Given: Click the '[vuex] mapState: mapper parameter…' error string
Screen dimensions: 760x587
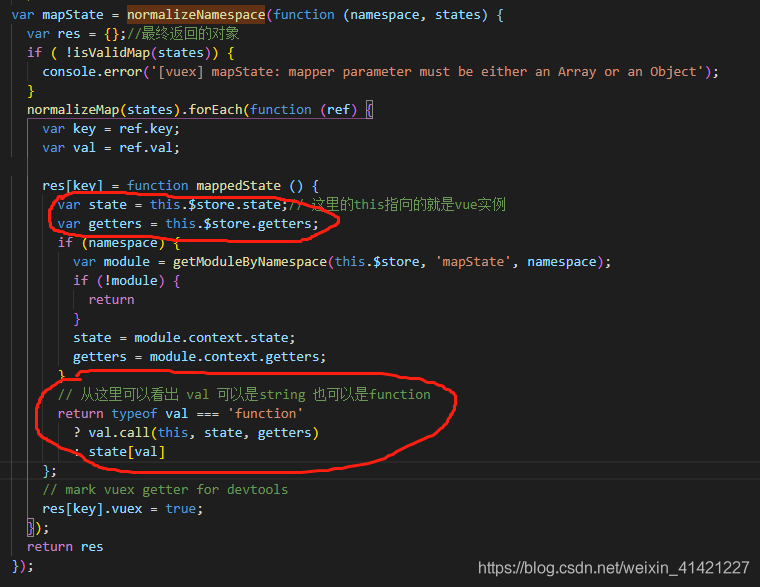Looking at the screenshot, I should (x=427, y=71).
